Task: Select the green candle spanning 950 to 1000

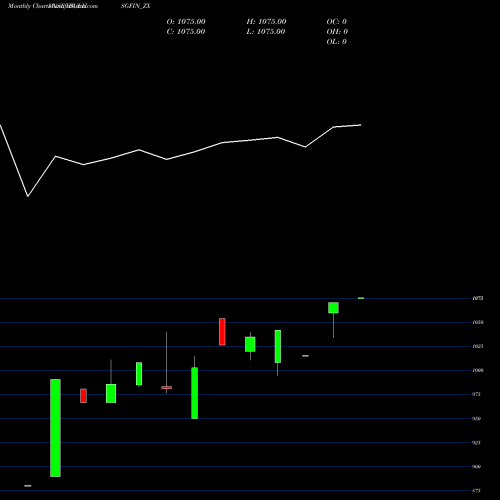Action: click(x=194, y=393)
